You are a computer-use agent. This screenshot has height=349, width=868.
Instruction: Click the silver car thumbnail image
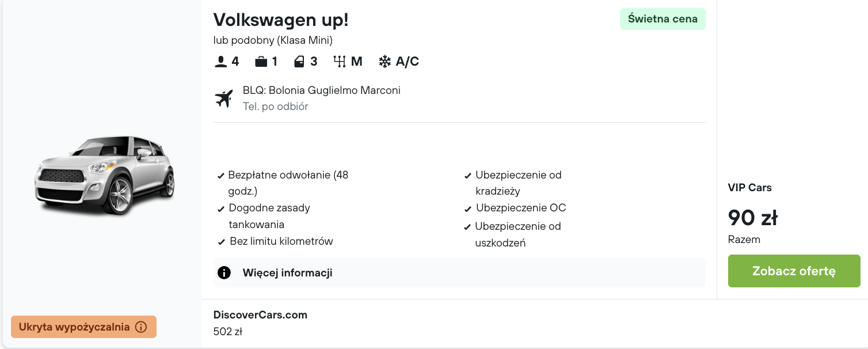tap(104, 174)
